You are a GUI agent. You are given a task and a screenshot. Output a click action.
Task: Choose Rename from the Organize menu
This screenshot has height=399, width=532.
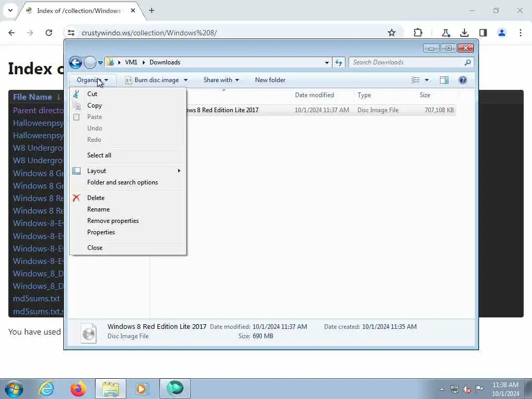[128, 209]
